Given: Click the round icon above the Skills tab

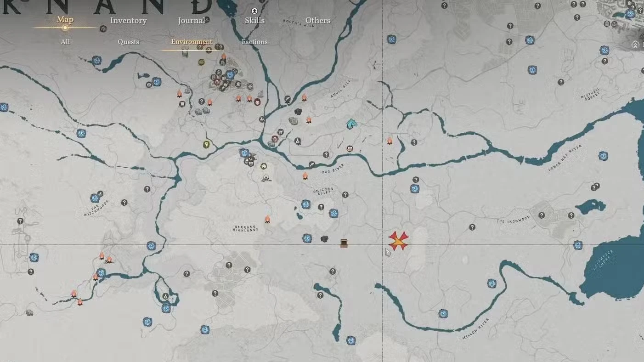Looking at the screenshot, I should point(254,11).
